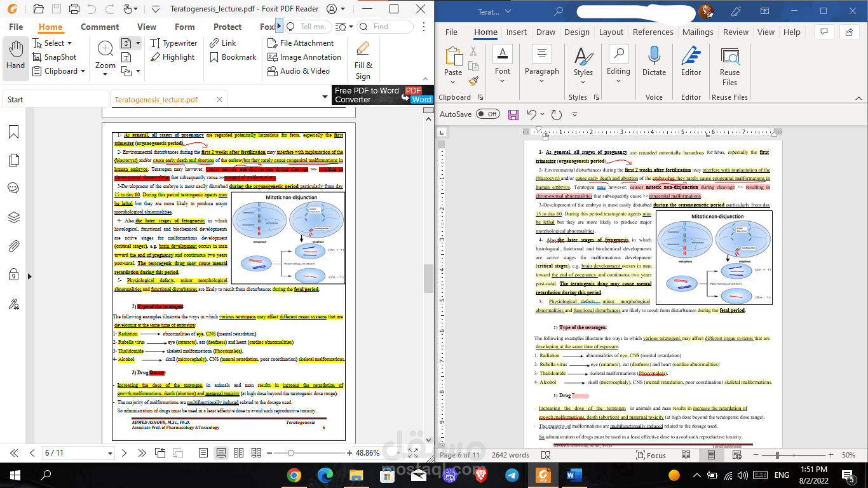Image resolution: width=868 pixels, height=488 pixels.
Task: Click the Dictate microphone in Word
Action: coord(654,62)
